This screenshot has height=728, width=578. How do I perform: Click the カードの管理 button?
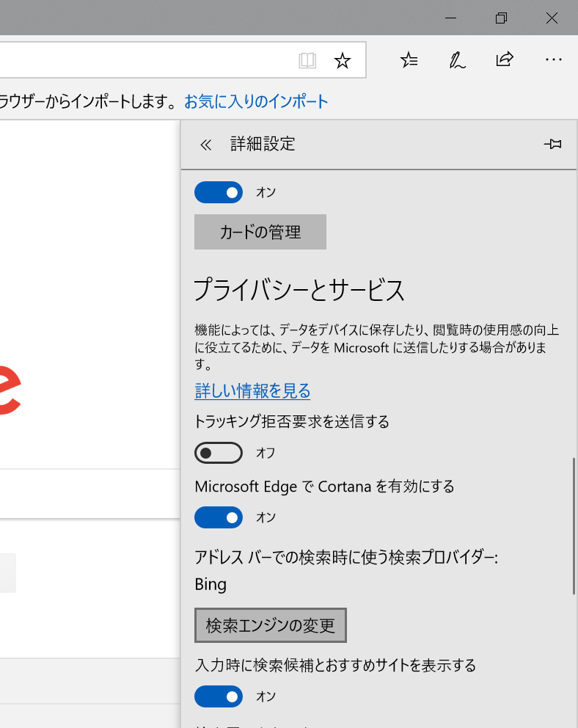pos(260,232)
